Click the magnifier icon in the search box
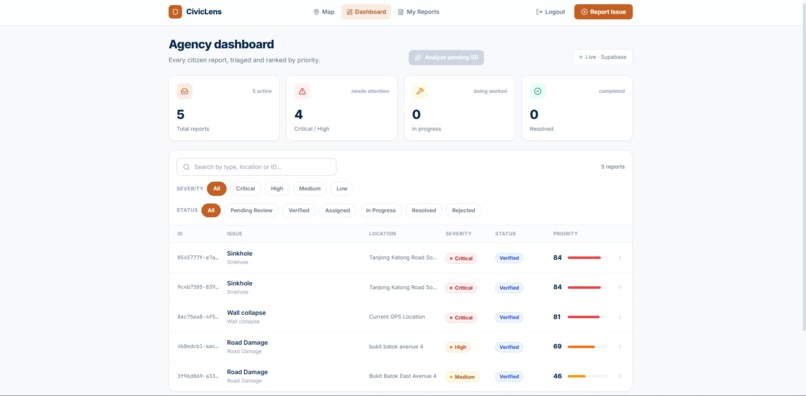 tap(187, 167)
